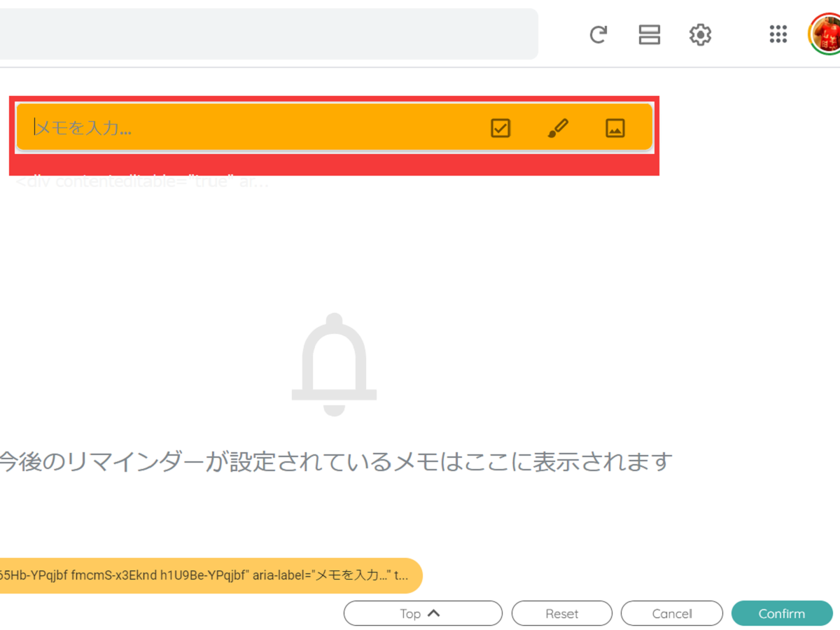Create a new checklist note icon
The image size is (840, 630).
(x=500, y=128)
